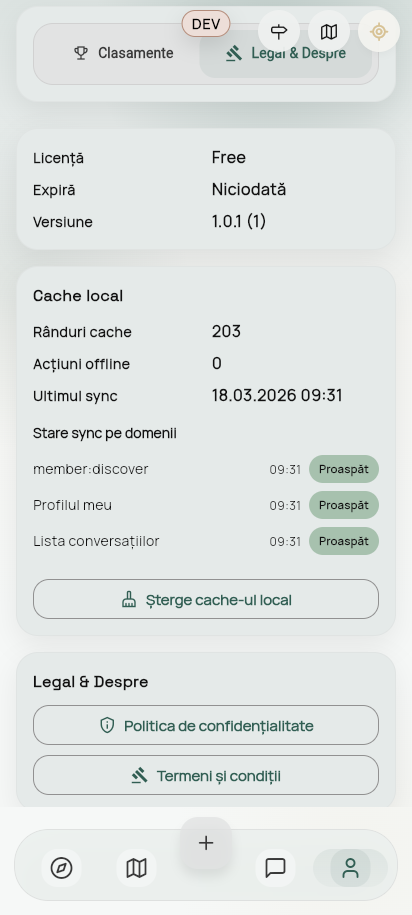Tap the plus add button

pos(206,843)
